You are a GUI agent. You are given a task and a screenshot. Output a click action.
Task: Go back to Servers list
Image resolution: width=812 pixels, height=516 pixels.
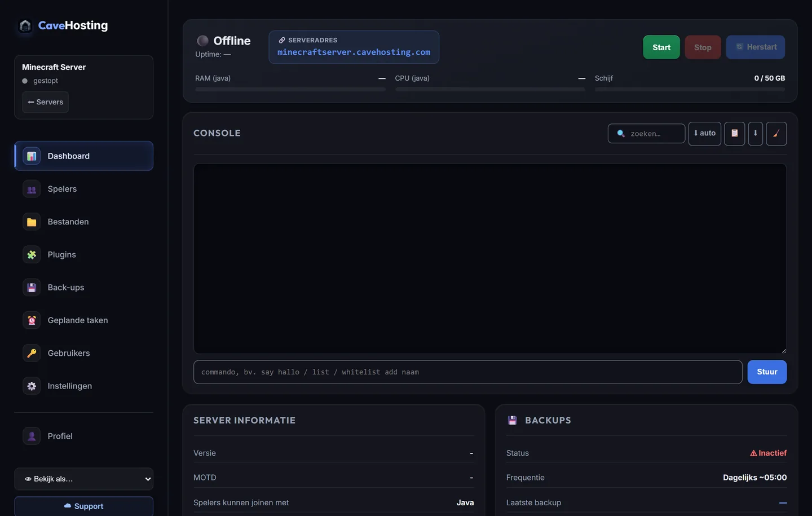tap(45, 102)
